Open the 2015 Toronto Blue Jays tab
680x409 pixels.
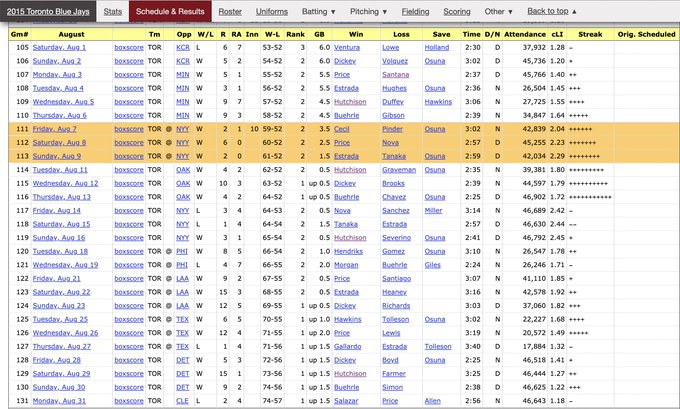tap(48, 12)
